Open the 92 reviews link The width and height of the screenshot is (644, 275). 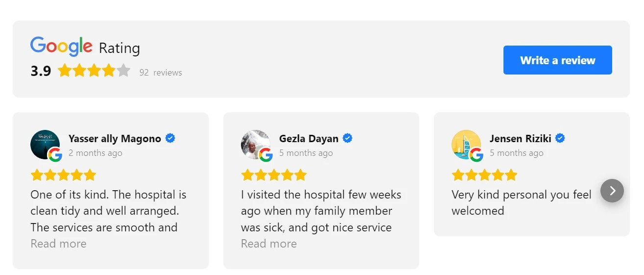161,73
